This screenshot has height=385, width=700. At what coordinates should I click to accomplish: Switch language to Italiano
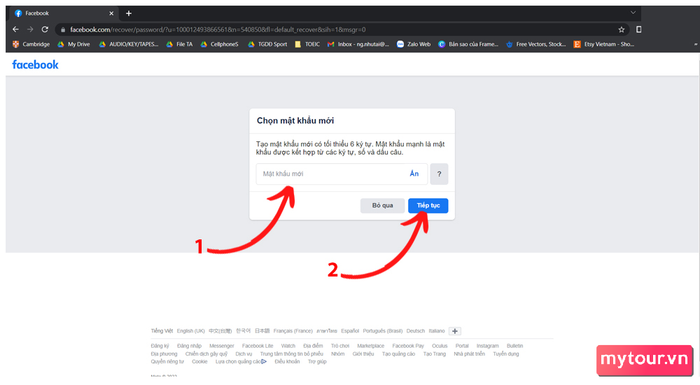pos(437,331)
